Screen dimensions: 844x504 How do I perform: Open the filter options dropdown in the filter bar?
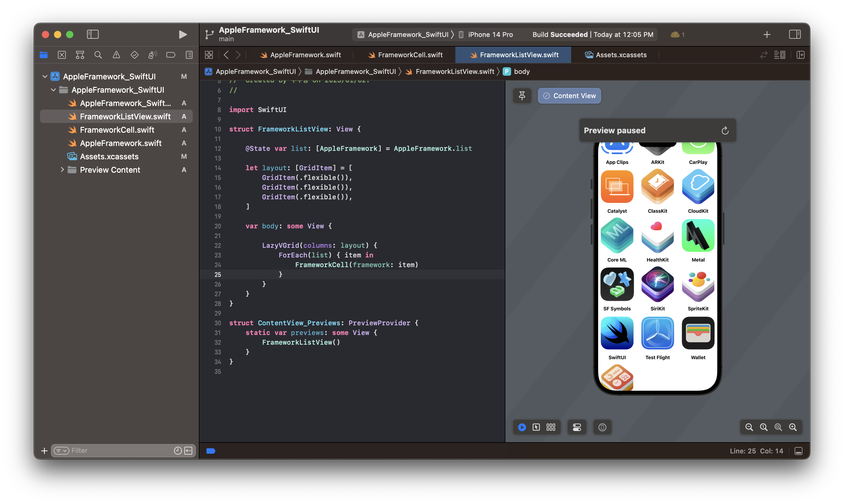62,451
